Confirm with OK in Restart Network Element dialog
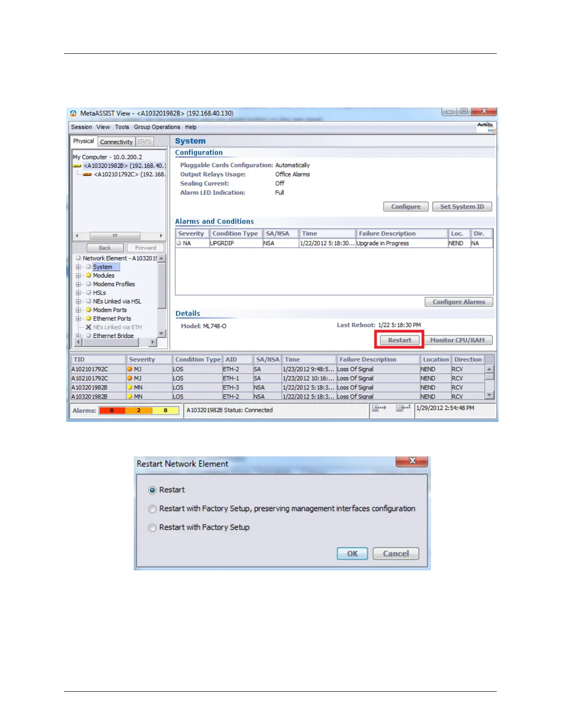563x728 pixels. [352, 553]
